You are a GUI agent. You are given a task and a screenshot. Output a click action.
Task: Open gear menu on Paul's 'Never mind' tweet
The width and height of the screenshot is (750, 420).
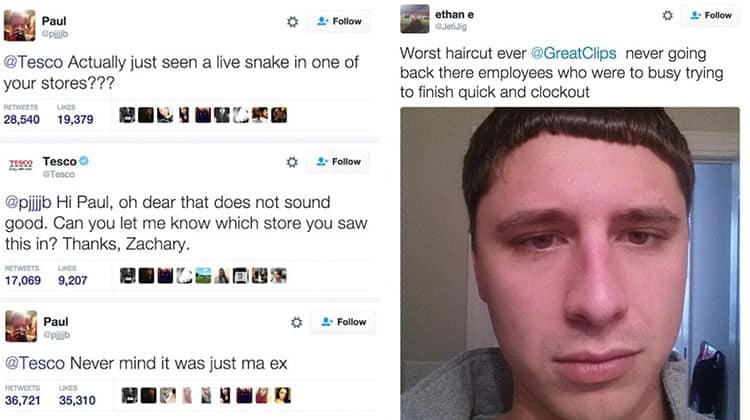point(297,322)
